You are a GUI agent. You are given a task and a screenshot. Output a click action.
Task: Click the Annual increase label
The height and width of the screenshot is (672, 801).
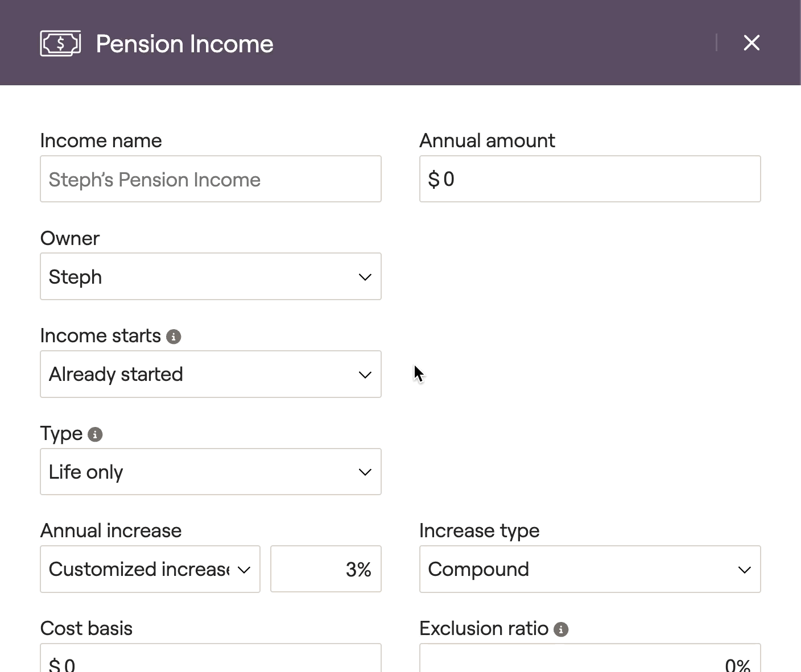[x=111, y=530]
